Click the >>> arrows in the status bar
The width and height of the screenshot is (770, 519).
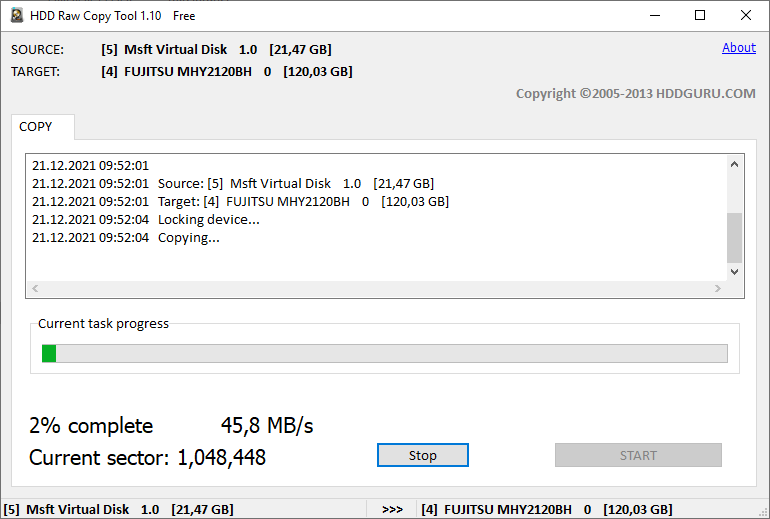(x=392, y=510)
